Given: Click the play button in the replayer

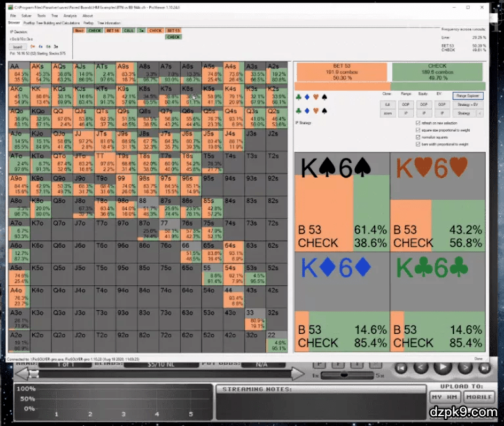Looking at the screenshot, I should click(443, 367).
